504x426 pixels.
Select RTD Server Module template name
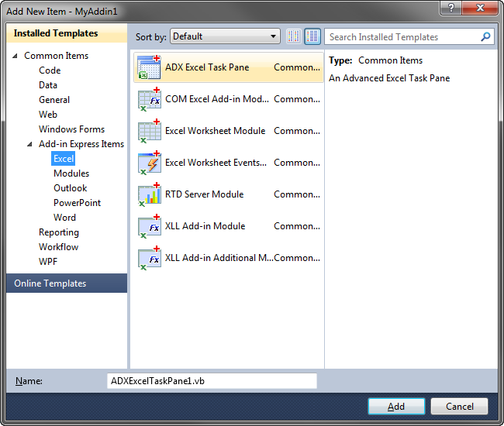[204, 194]
